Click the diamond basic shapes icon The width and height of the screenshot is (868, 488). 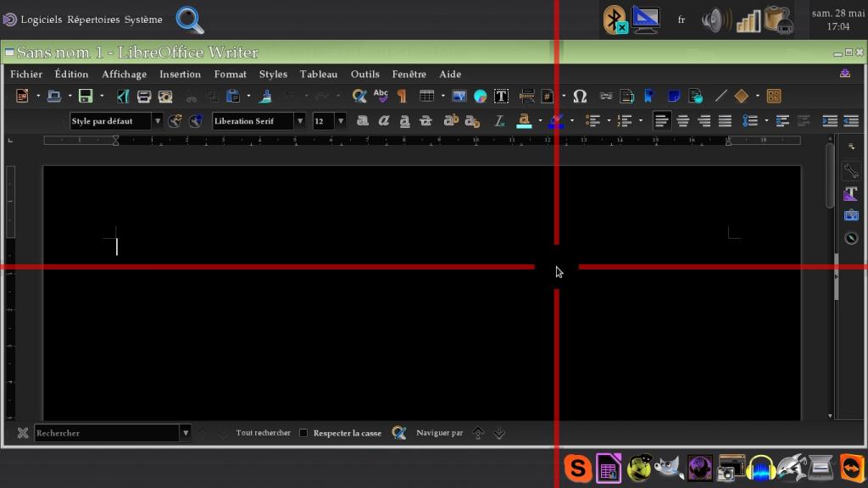[x=741, y=97]
